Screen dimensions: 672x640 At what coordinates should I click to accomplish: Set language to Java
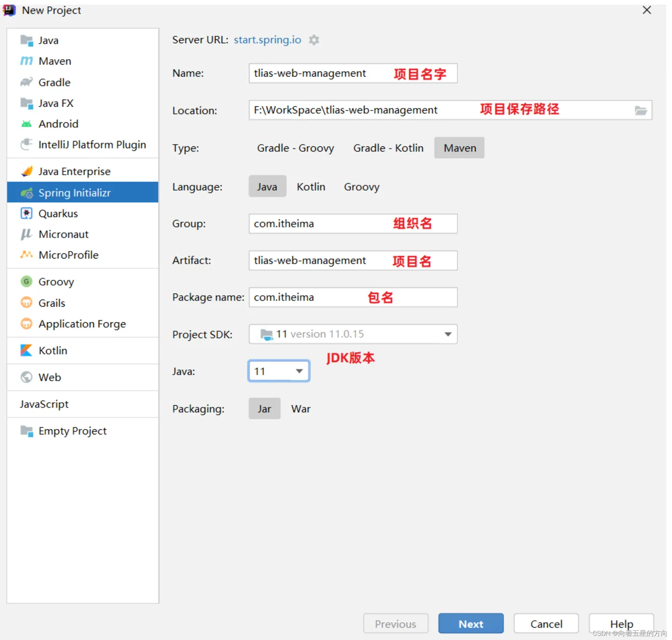267,187
